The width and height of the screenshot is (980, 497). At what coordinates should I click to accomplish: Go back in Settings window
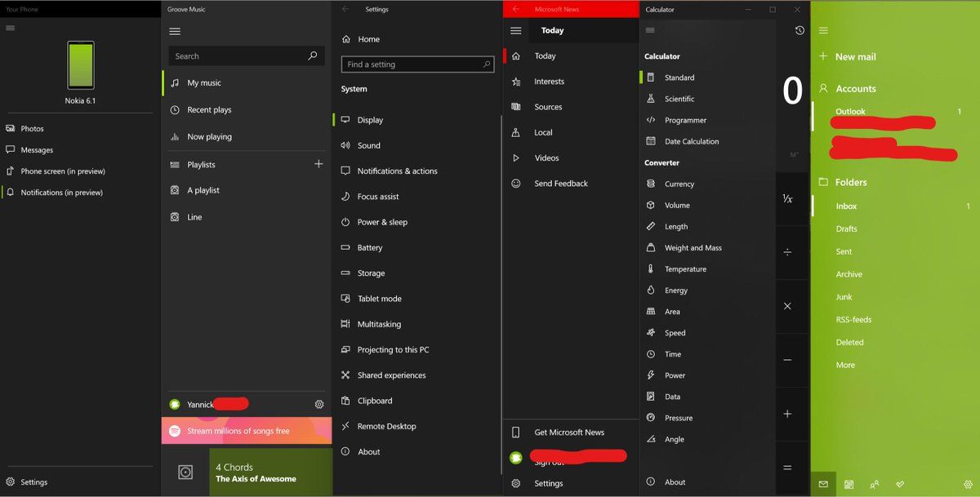point(345,9)
